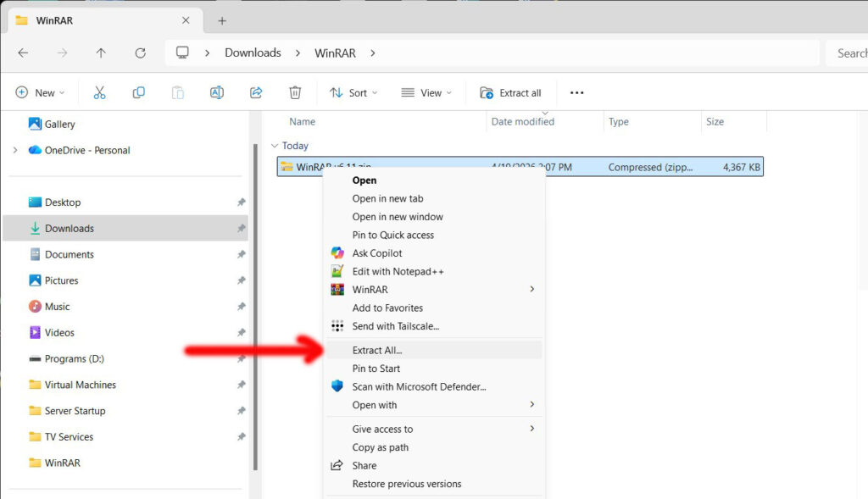Open the View dropdown menu
This screenshot has height=499, width=868.
(x=426, y=92)
